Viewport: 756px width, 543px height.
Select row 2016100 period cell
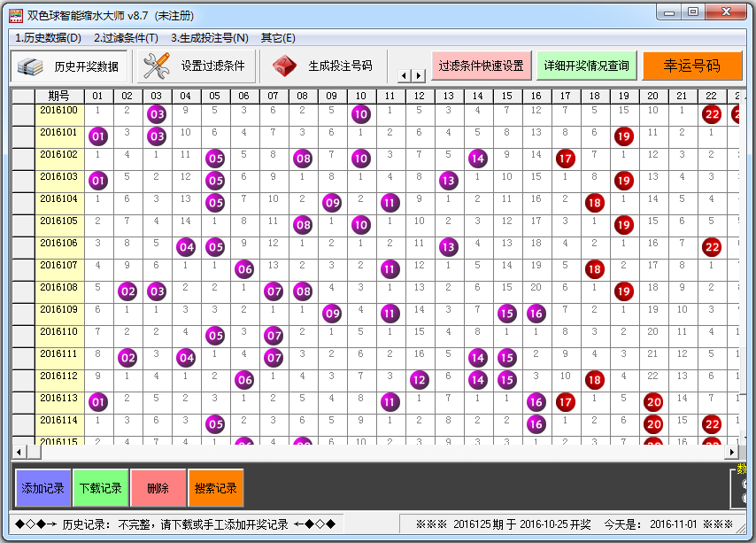tap(59, 114)
